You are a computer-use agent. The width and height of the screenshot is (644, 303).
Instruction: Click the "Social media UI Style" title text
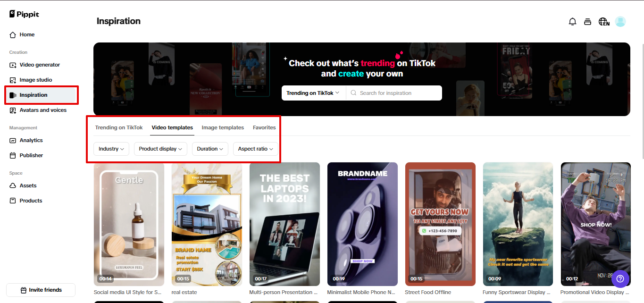[127, 292]
